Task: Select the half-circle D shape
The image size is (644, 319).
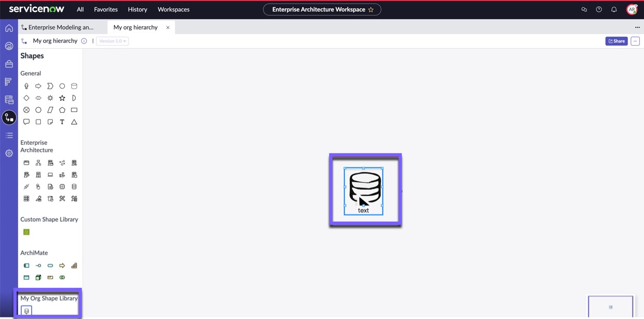Action: [74, 98]
